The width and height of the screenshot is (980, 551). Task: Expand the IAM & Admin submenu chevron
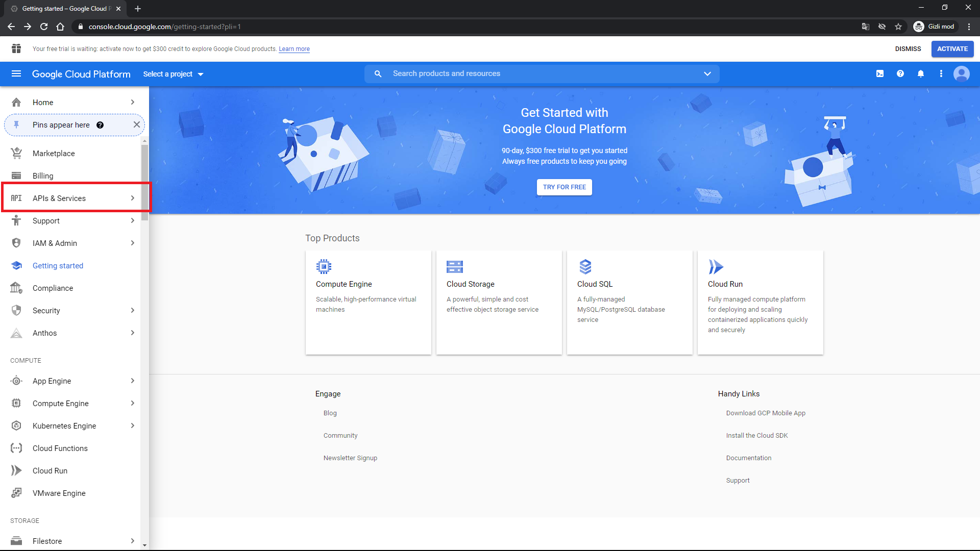click(x=133, y=243)
